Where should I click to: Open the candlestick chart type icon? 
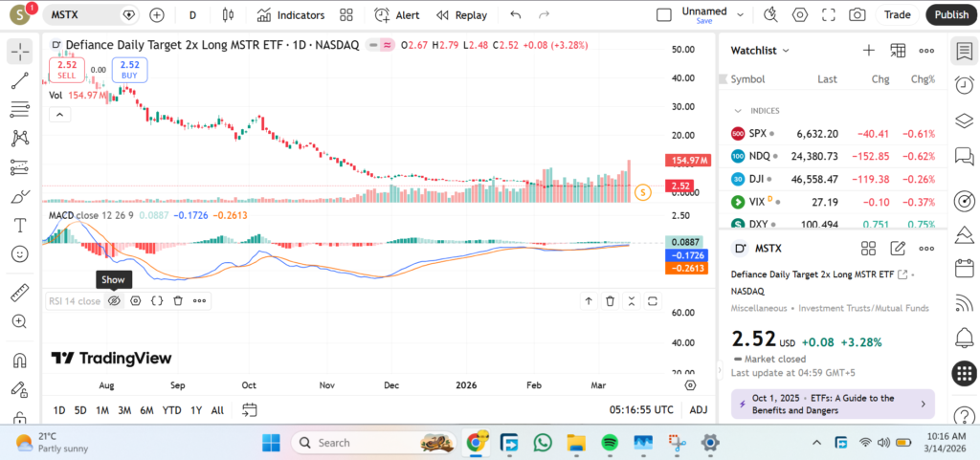(x=227, y=15)
